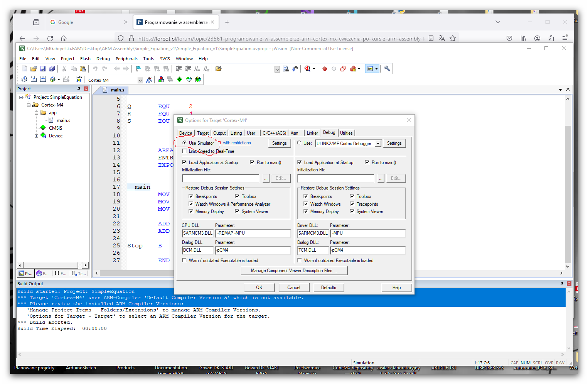Toggle System Viewer checkbox on simulator side
588x384 pixels.
pos(237,211)
